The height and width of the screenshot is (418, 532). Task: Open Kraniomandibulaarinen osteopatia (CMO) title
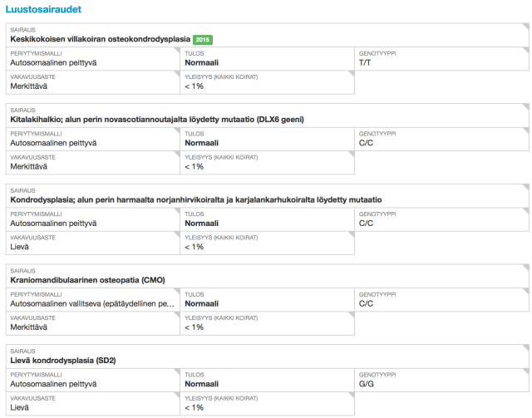[87, 280]
